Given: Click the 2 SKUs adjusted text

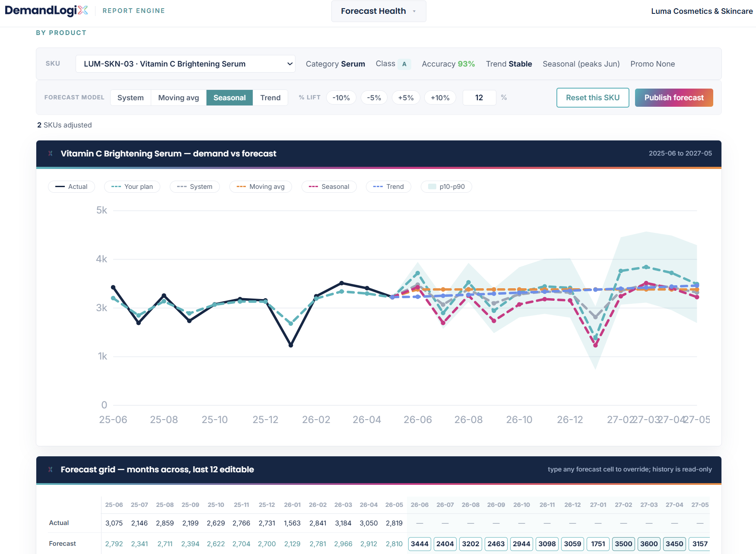Looking at the screenshot, I should pos(64,125).
